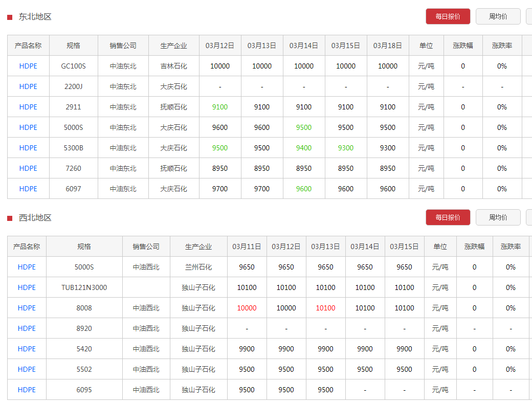This screenshot has height=403, width=532.
Task: Open HDPE link in 8920 row
Action: tap(27, 328)
